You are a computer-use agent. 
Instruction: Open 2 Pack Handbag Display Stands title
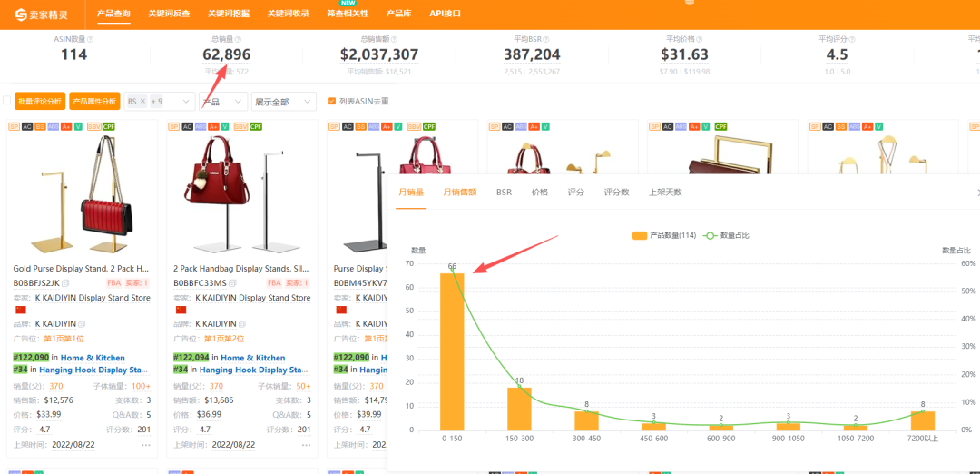242,268
